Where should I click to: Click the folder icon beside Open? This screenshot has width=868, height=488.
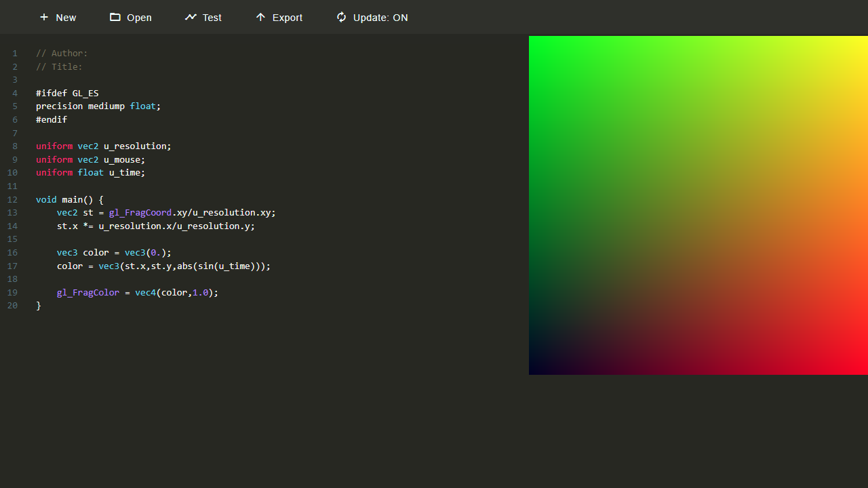point(115,17)
